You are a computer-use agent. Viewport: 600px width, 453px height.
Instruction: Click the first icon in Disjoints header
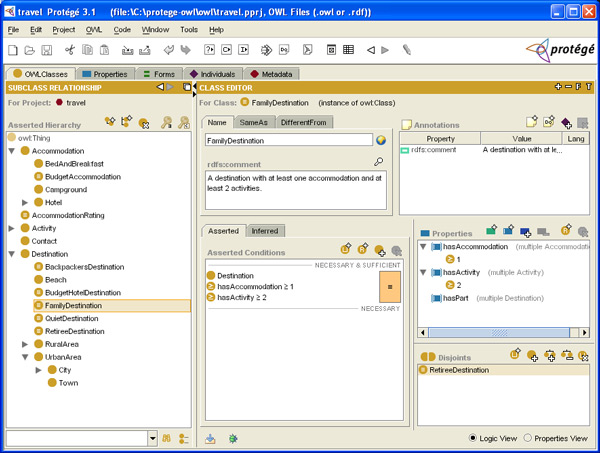pos(516,355)
